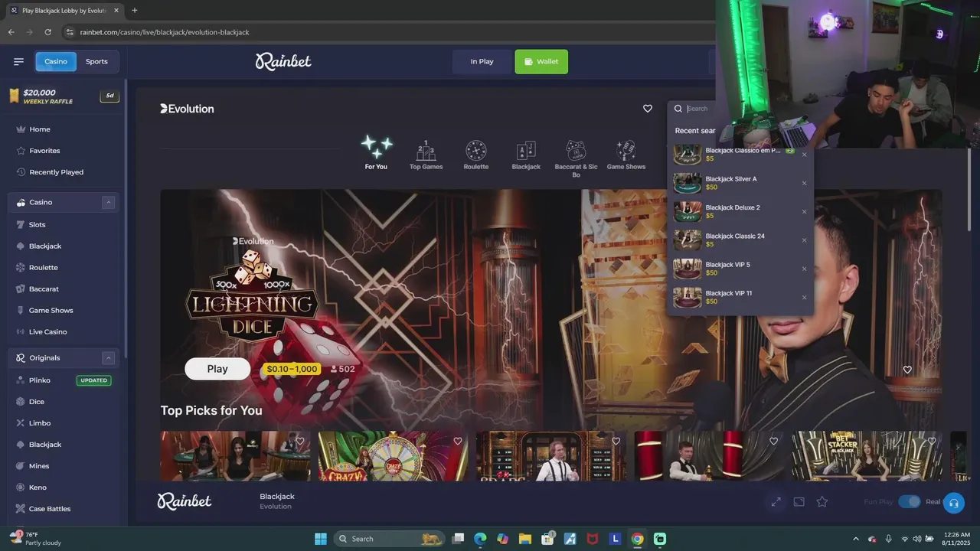Viewport: 980px width, 551px height.
Task: Open the clock showing 12:26 AM
Action: pyautogui.click(x=957, y=539)
